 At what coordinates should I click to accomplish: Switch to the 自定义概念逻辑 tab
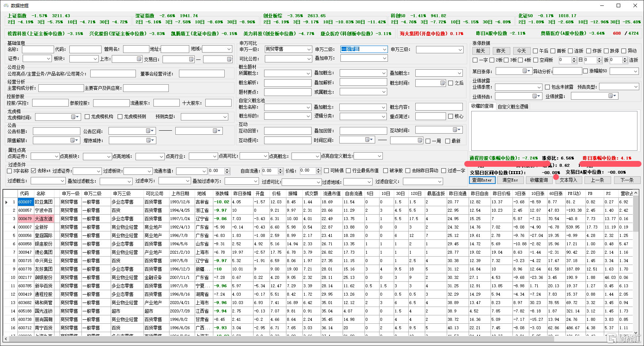(x=513, y=107)
